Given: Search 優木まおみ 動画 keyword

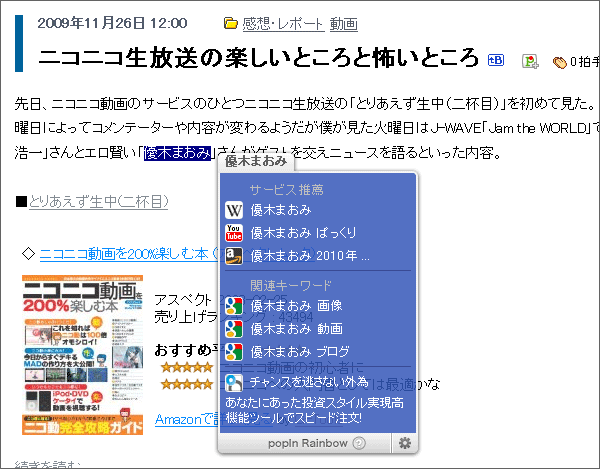Looking at the screenshot, I should point(296,329).
